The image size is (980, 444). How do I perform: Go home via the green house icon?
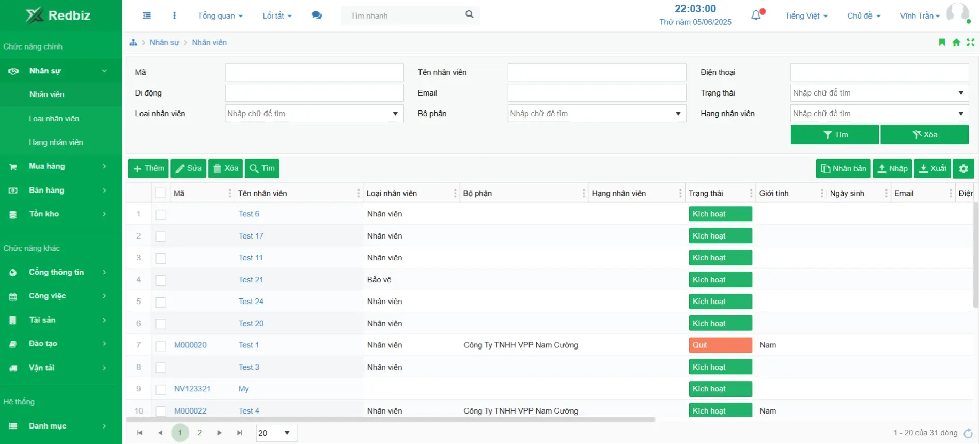(956, 42)
